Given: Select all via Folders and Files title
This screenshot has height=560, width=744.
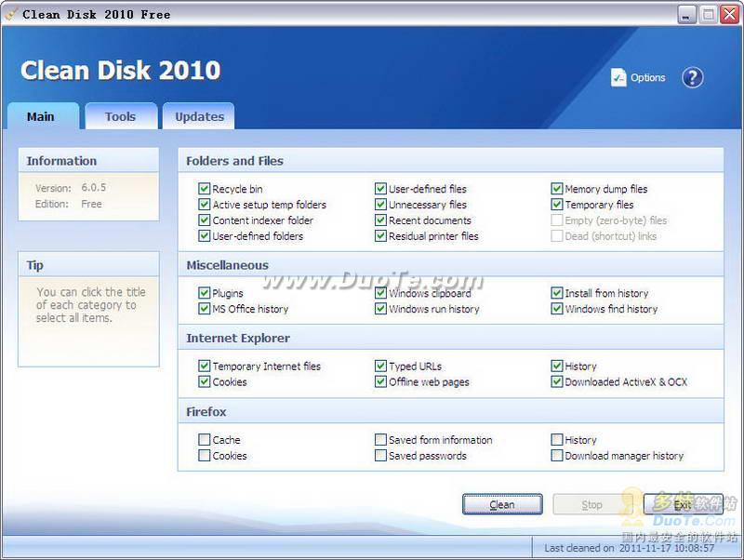Looking at the screenshot, I should click(234, 161).
